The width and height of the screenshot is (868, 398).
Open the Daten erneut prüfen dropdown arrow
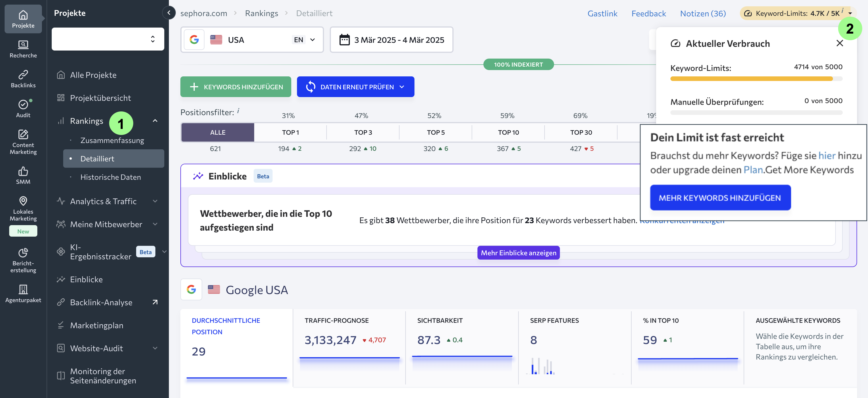click(402, 87)
